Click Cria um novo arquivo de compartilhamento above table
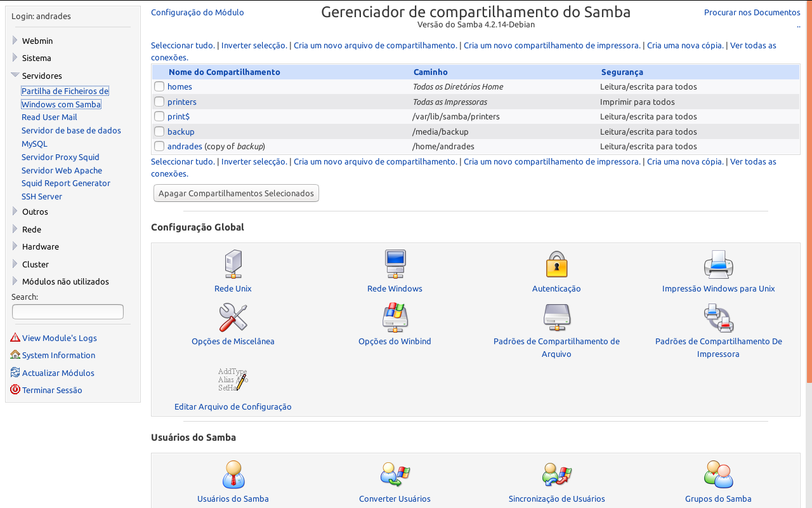812x508 pixels. pos(375,45)
